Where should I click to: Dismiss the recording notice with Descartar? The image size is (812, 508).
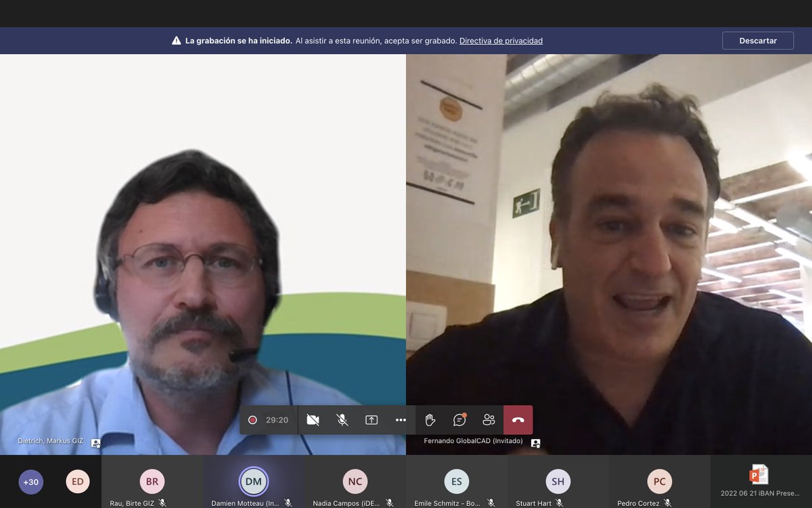(758, 40)
